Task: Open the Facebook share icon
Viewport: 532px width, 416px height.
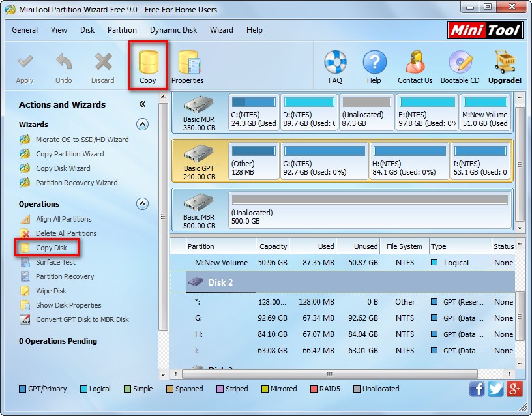Action: [477, 389]
